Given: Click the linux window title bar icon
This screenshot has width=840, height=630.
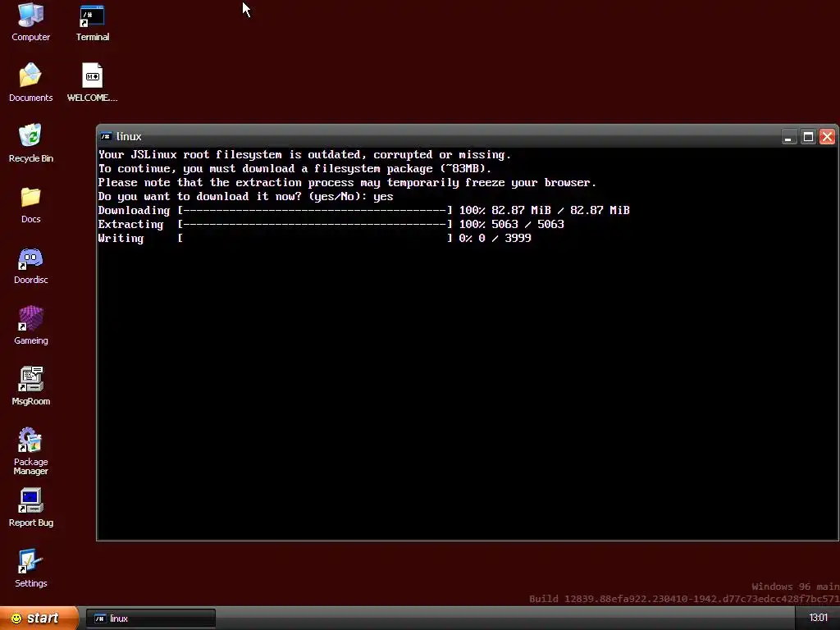Looking at the screenshot, I should click(x=106, y=137).
